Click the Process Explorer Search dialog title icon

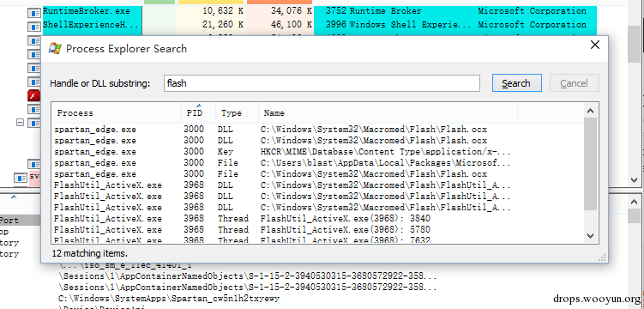click(55, 48)
